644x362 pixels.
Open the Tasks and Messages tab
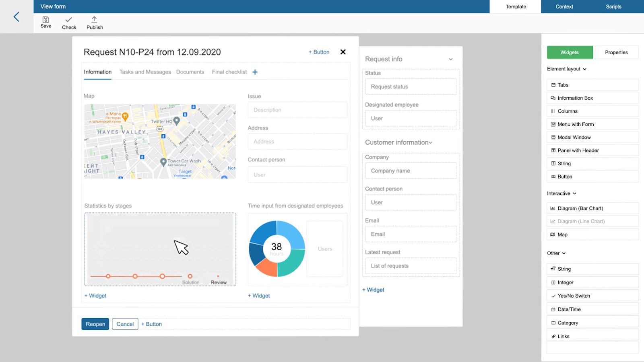(145, 72)
